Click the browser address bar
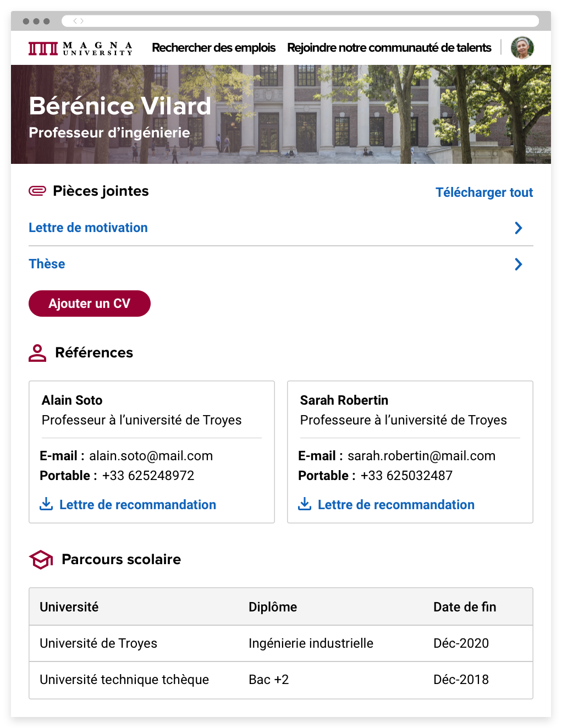Image resolution: width=562 pixels, height=728 pixels. [x=308, y=21]
